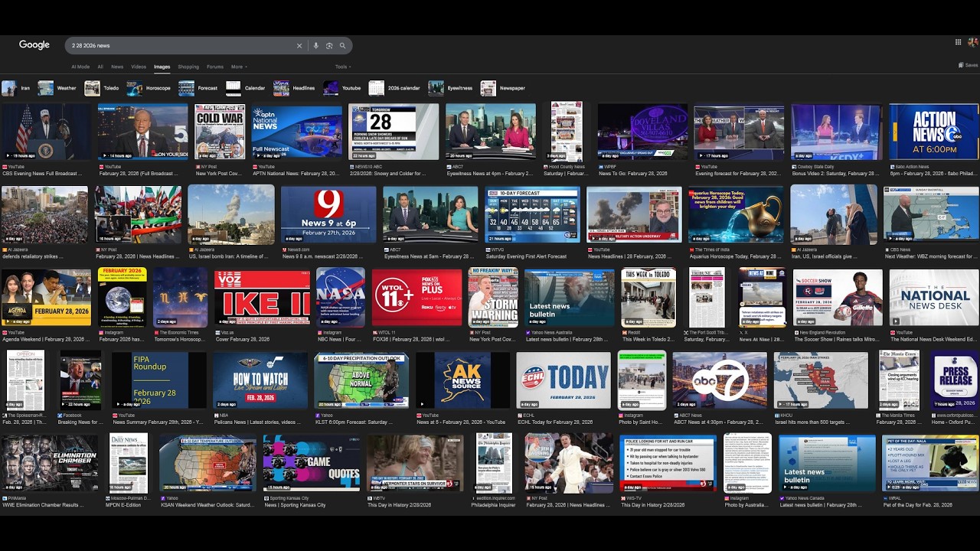Open the Sporting Kansas City Game Quotes thumbnail

click(x=312, y=463)
